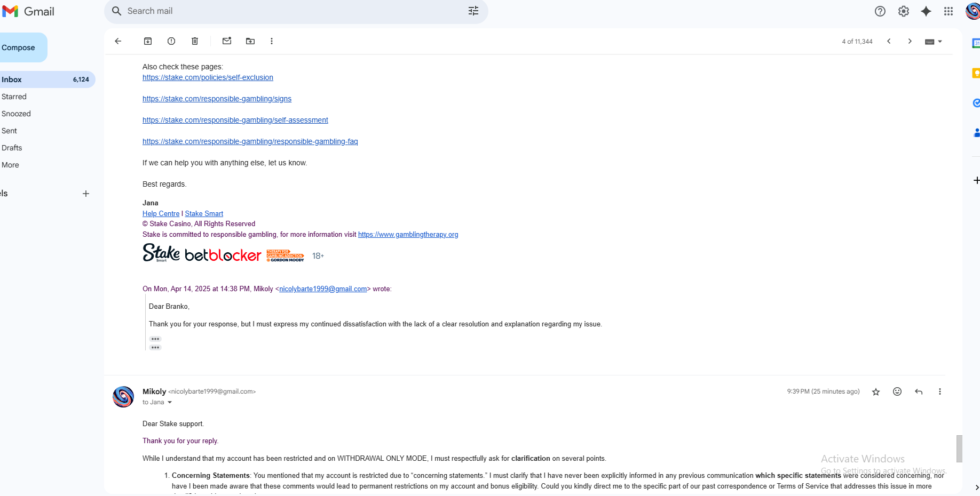The image size is (980, 496).
Task: Open Google Tasks side panel
Action: click(x=976, y=103)
